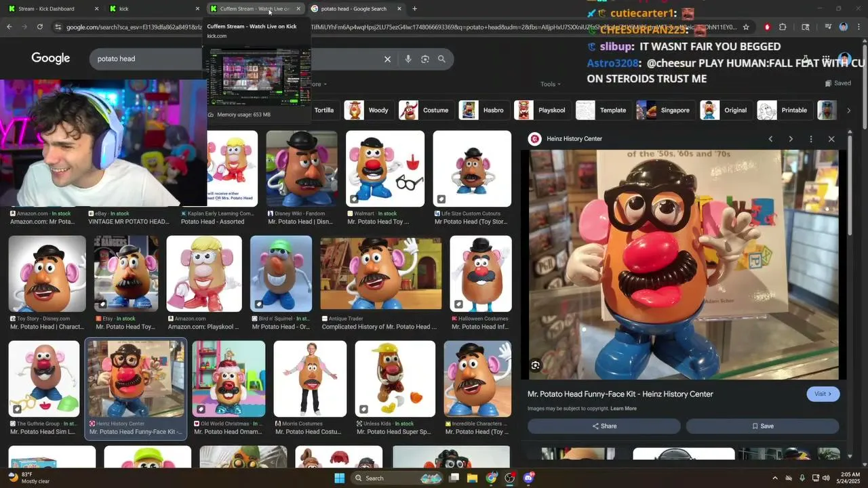Open the clock and date in taskbar

850,478
